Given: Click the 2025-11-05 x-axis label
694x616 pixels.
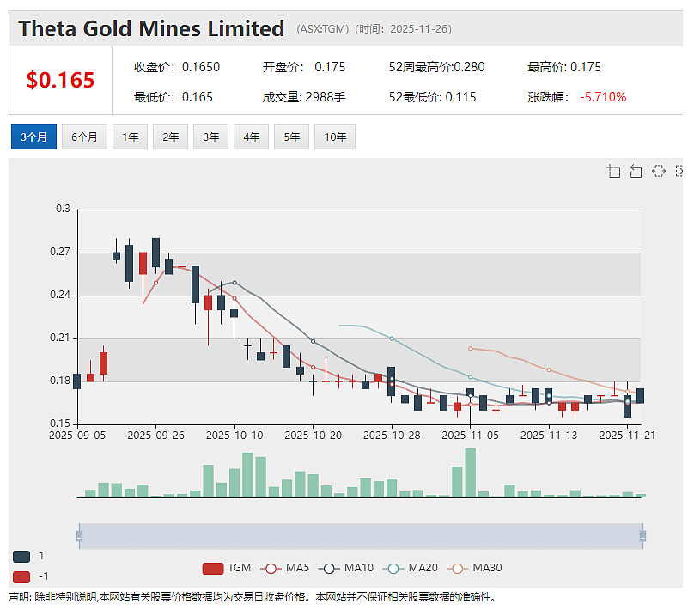Looking at the screenshot, I should point(470,436).
